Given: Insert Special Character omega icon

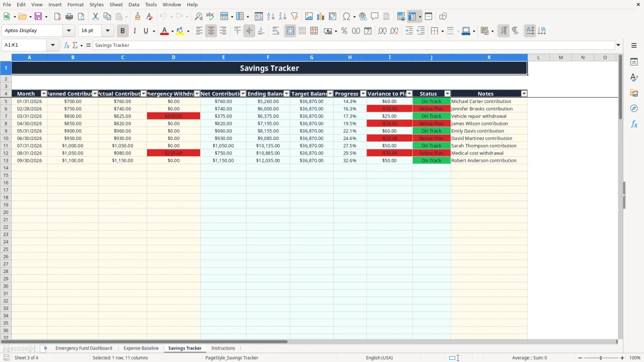Looking at the screenshot, I should (347, 17).
